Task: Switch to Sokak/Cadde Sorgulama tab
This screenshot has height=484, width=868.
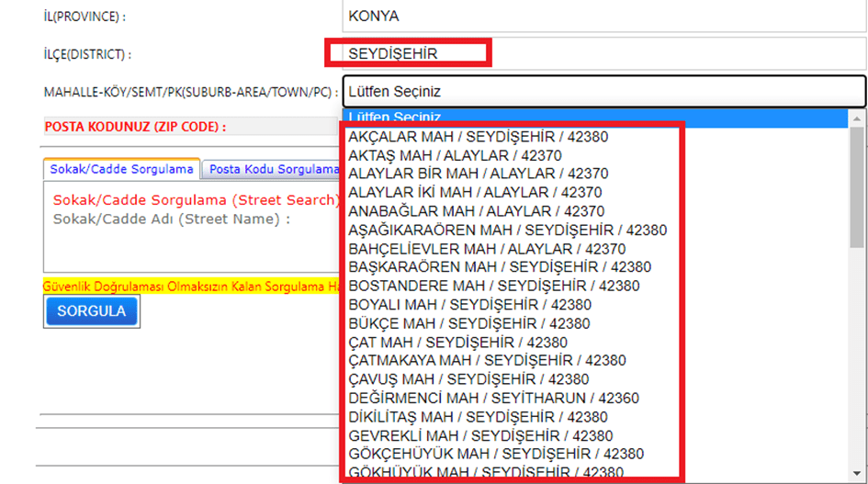Action: (x=121, y=169)
